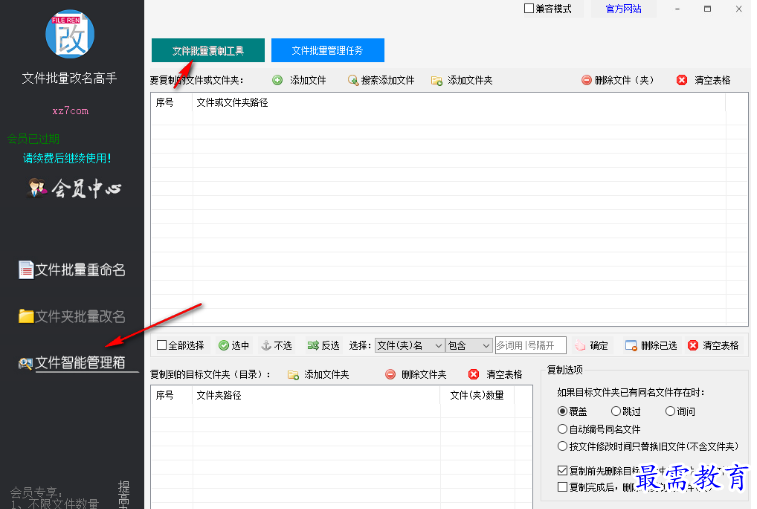The height and width of the screenshot is (509, 757).
Task: Click 搜索添加文件 magnifier icon
Action: (x=353, y=80)
